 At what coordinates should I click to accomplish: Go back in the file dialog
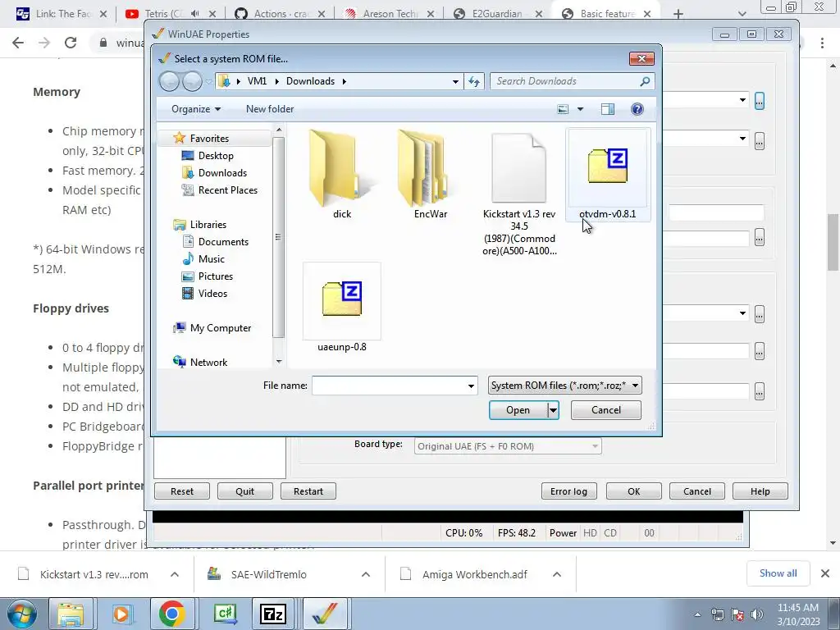tap(169, 81)
